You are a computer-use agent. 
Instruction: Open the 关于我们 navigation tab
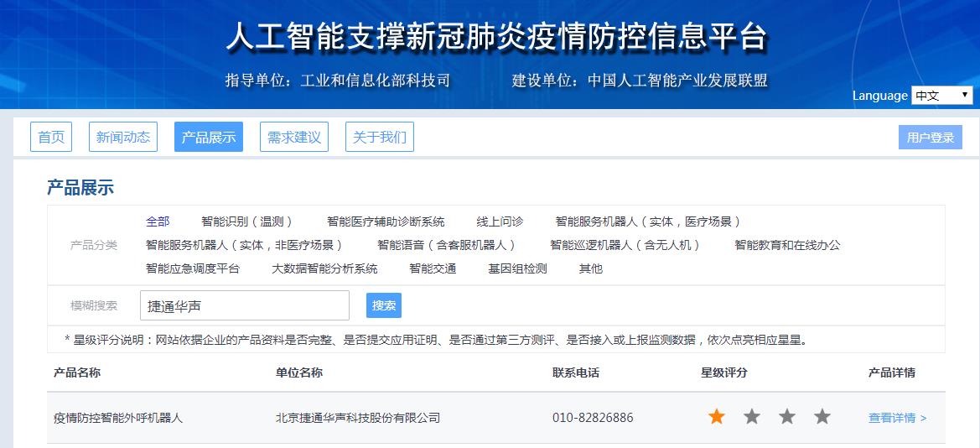pos(380,138)
